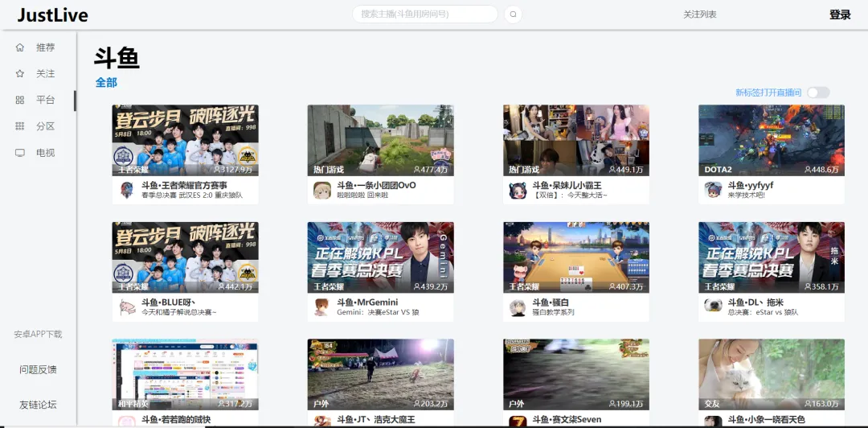Click avatar of 斗鱼•骚白

(518, 307)
